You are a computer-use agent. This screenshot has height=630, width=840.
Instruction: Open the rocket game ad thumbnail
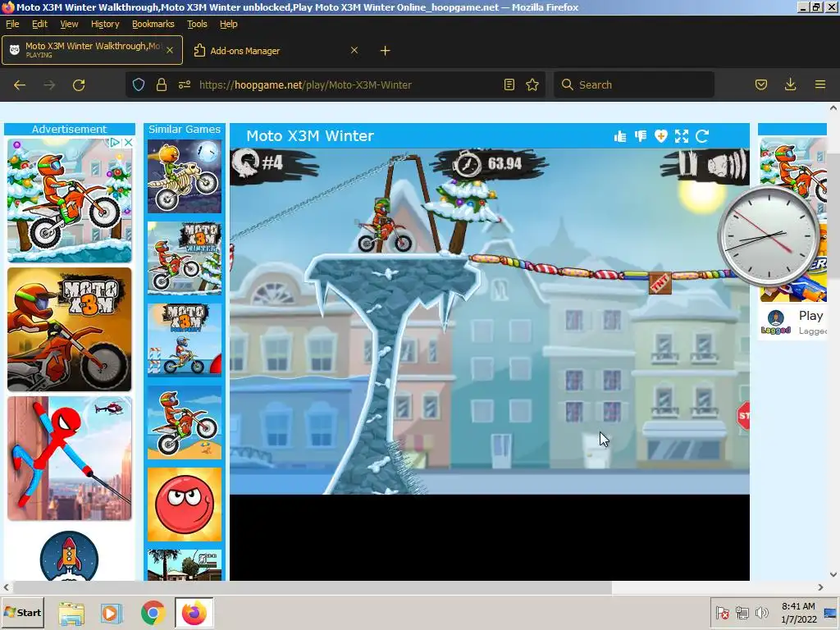point(69,555)
